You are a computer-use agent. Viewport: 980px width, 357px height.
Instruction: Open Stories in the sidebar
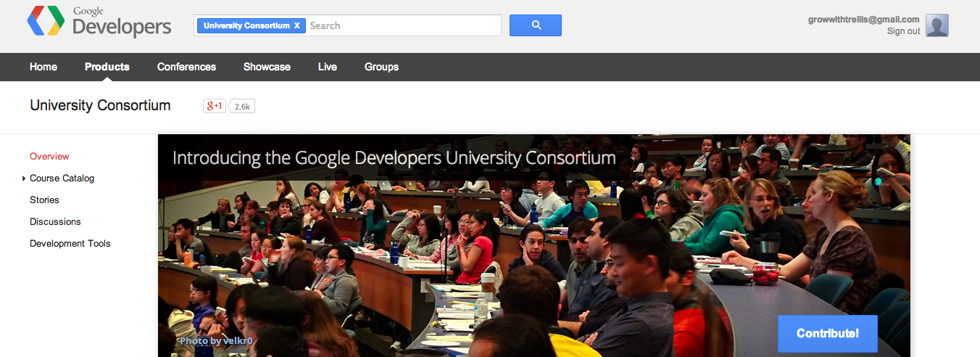tap(44, 200)
